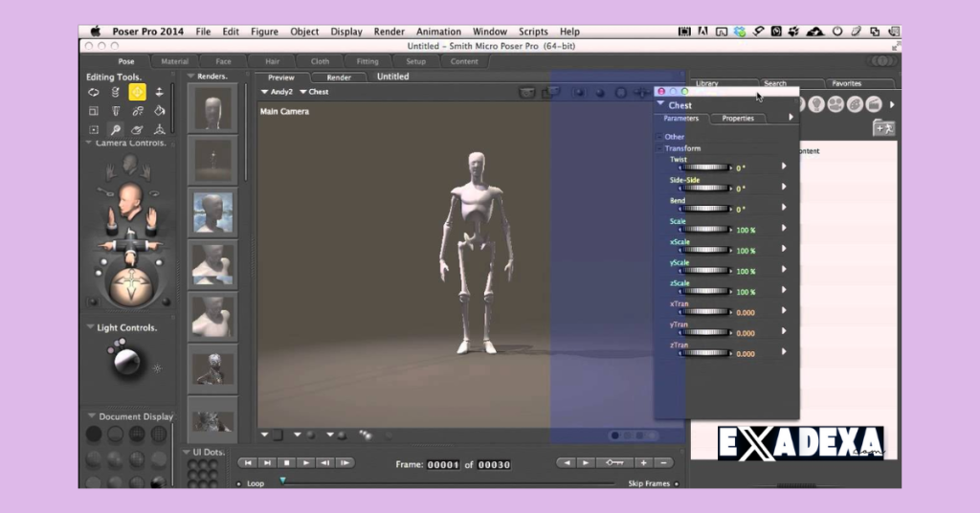This screenshot has height=513, width=980.
Task: Open the Twist parameter options arrow
Action: click(x=784, y=167)
